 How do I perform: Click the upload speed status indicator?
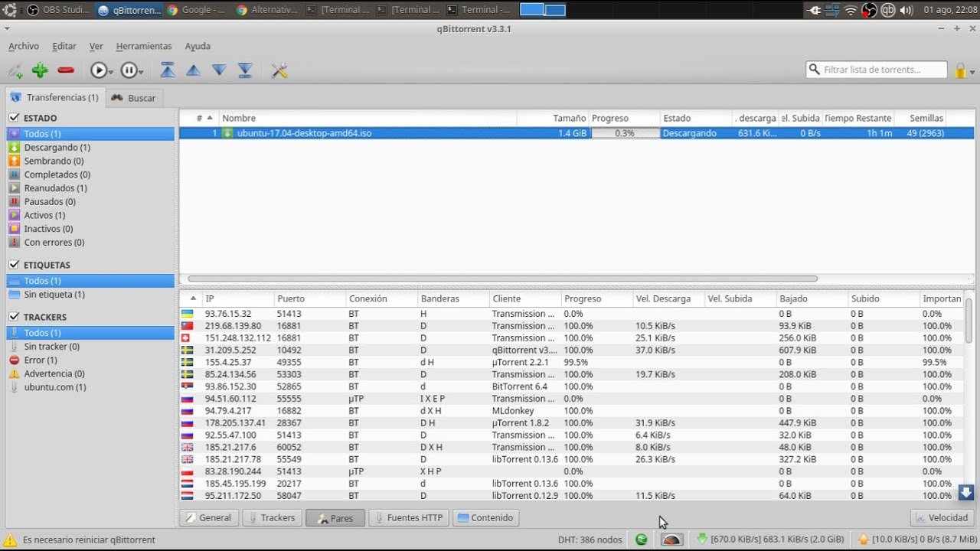click(916, 540)
